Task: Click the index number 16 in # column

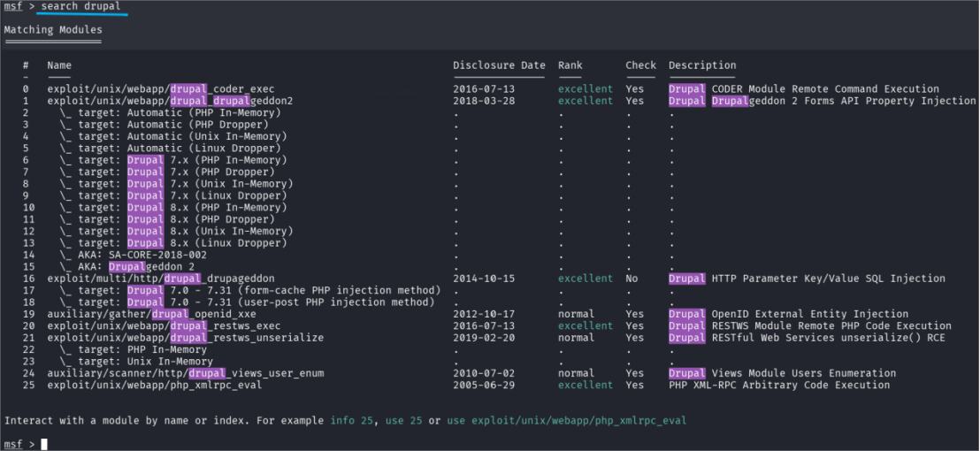Action: click(29, 279)
